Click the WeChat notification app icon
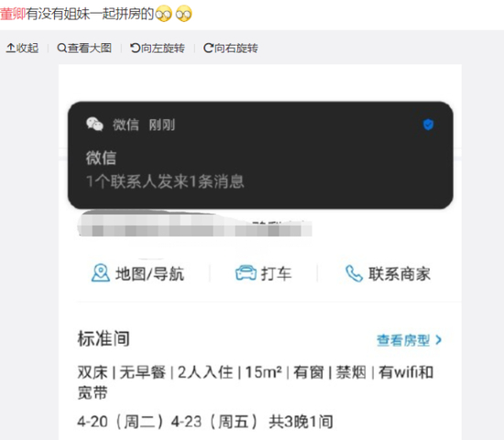Viewport: 504px width, 440px height. pos(94,124)
